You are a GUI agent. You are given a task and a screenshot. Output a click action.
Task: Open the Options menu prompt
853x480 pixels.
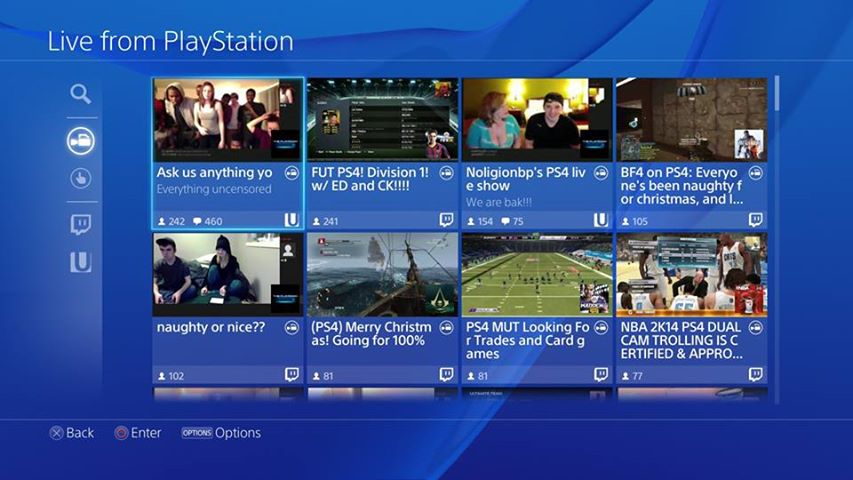point(221,433)
